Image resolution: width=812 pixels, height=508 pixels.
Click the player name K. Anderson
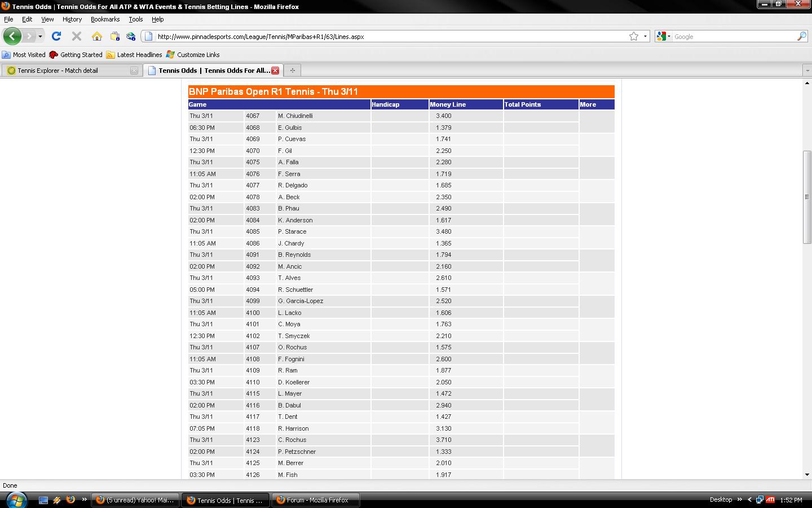(295, 220)
